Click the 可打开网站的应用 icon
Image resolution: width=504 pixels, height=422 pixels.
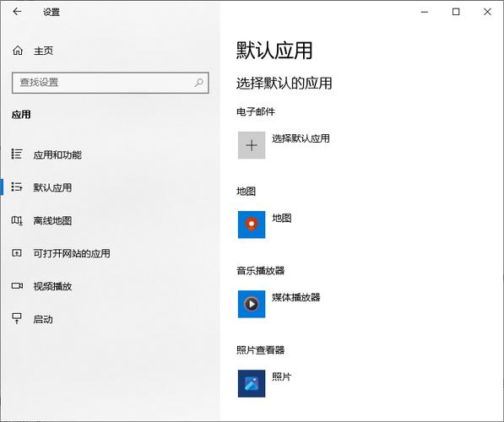tap(17, 253)
